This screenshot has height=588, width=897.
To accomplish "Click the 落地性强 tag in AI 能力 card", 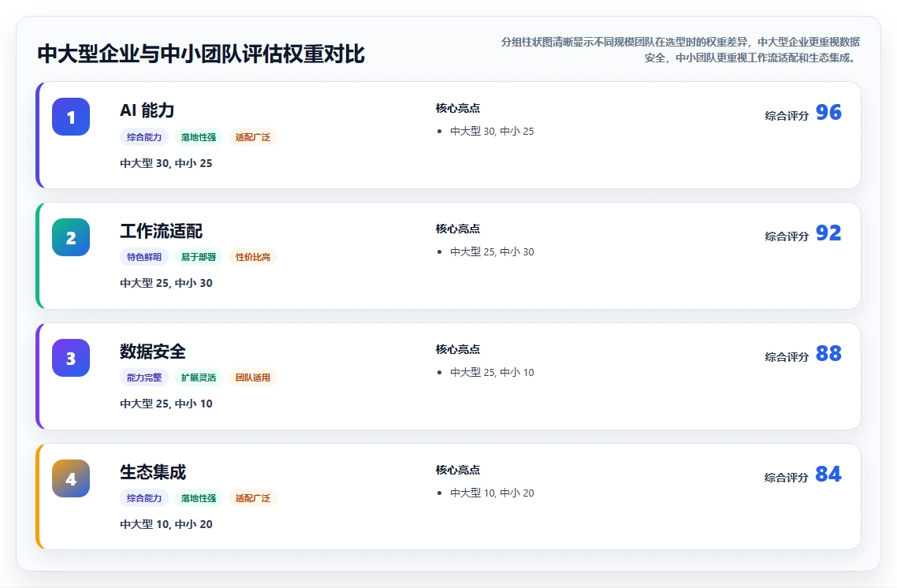I will (x=199, y=137).
